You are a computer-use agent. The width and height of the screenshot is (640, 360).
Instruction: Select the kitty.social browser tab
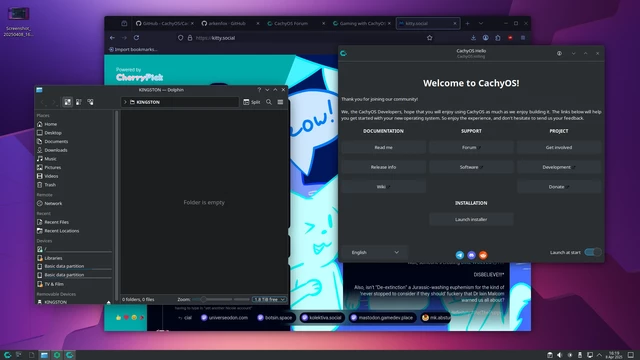pyautogui.click(x=428, y=23)
